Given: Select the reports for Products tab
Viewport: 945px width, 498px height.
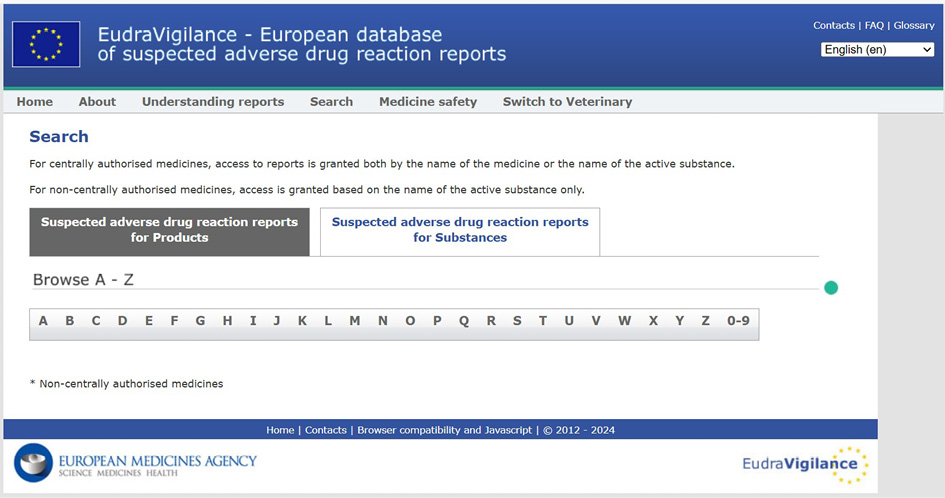Looking at the screenshot, I should (169, 232).
